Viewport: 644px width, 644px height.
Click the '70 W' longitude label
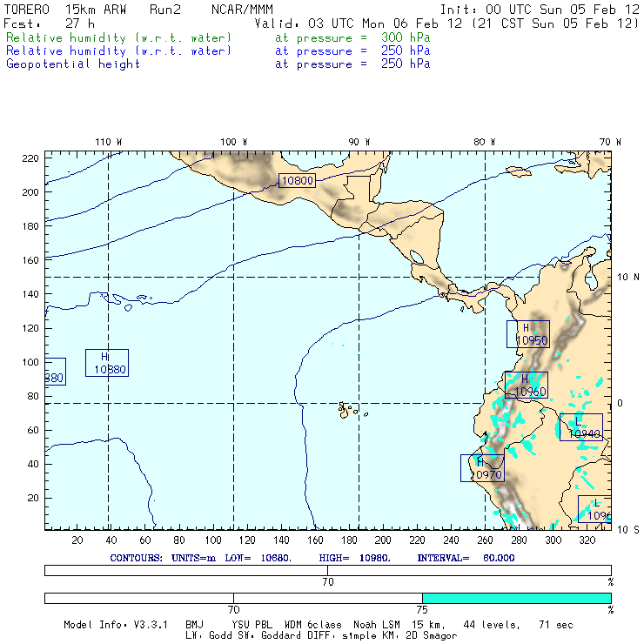(610, 142)
